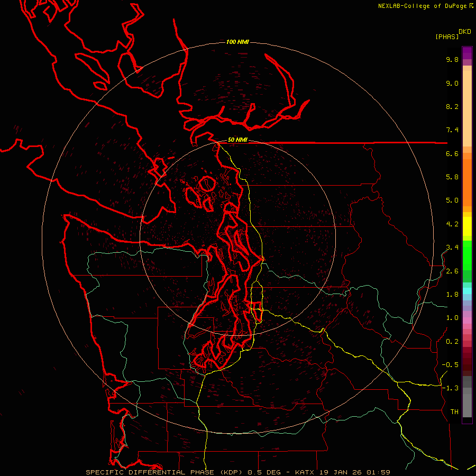Click the 7.4 scale value
Image resolution: width=476 pixels, height=476 pixels.
(452, 130)
